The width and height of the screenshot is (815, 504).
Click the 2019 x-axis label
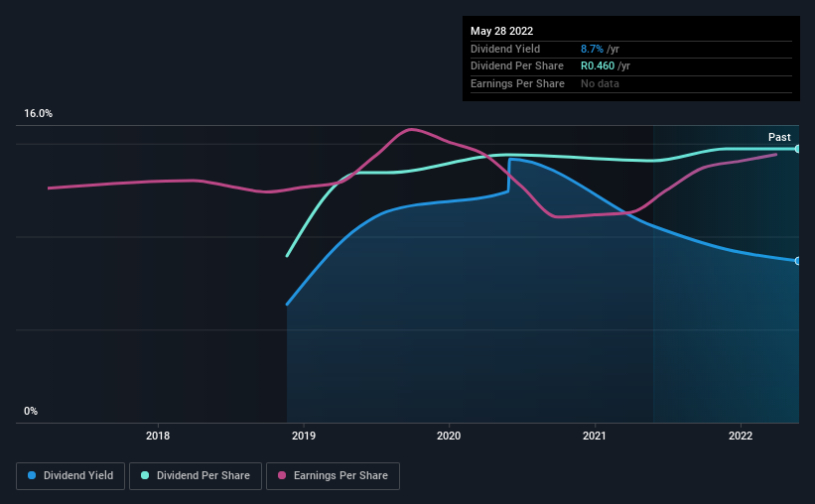[x=304, y=436]
